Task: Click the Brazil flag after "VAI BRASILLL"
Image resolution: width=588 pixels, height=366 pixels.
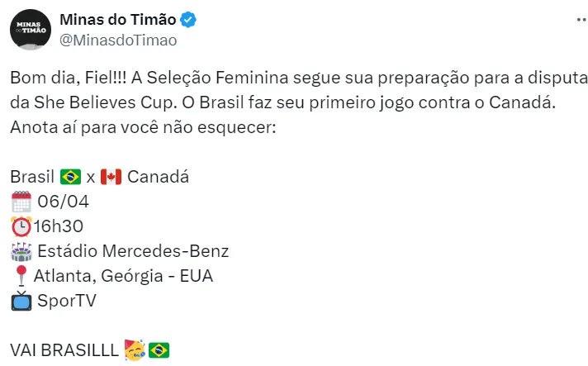Action: (159, 350)
